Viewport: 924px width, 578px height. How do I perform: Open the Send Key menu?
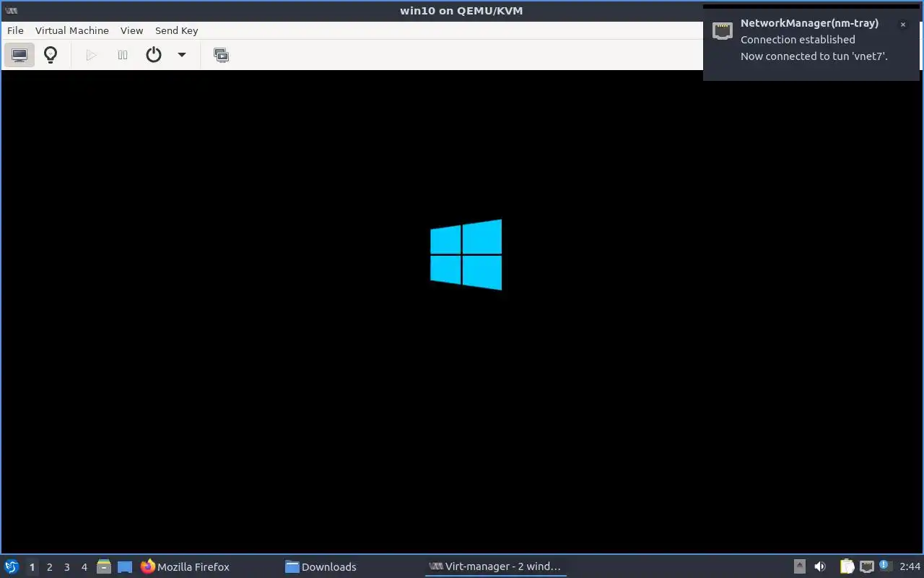point(176,30)
